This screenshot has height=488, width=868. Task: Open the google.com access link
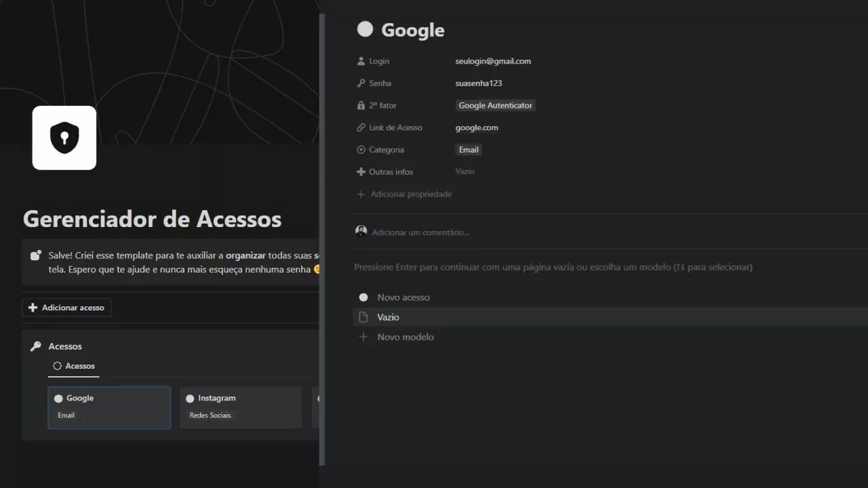click(477, 127)
